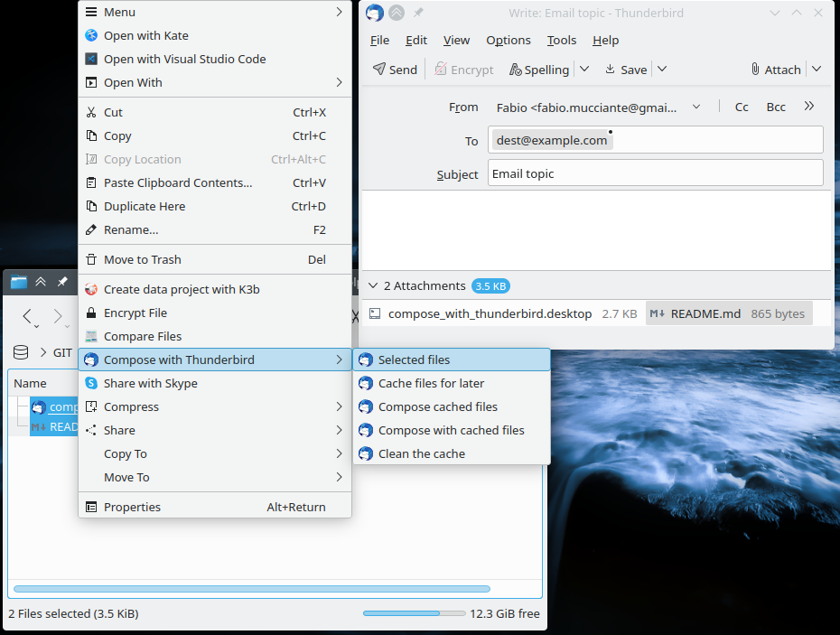The width and height of the screenshot is (840, 635).
Task: Click the GIT breadcrumb in Dolphin
Action: click(62, 352)
